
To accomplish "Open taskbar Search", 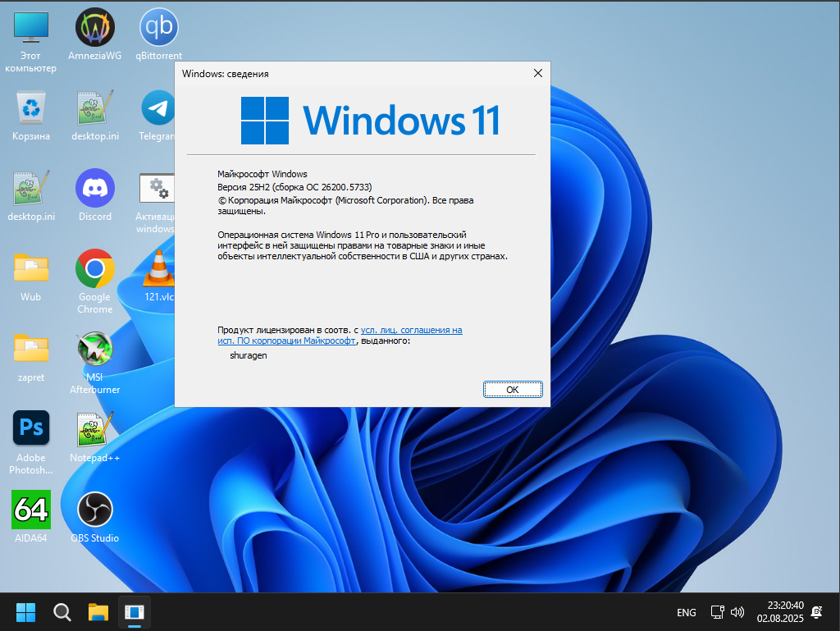I will pyautogui.click(x=62, y=612).
